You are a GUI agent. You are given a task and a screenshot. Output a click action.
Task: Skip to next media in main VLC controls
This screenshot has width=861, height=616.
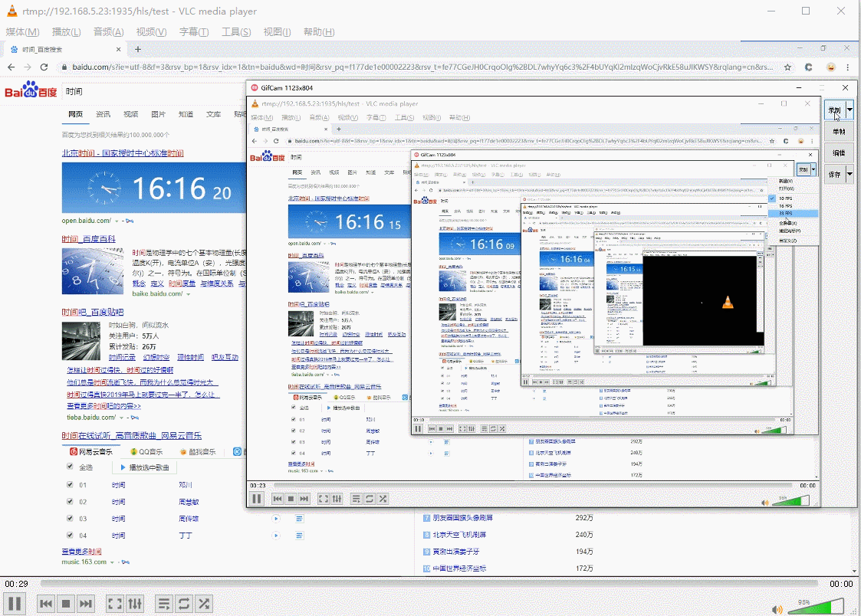click(86, 604)
